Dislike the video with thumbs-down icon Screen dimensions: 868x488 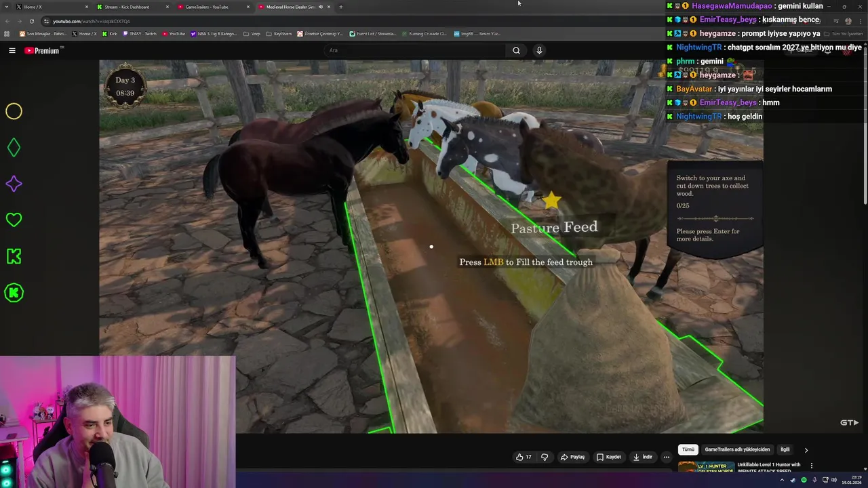point(545,457)
